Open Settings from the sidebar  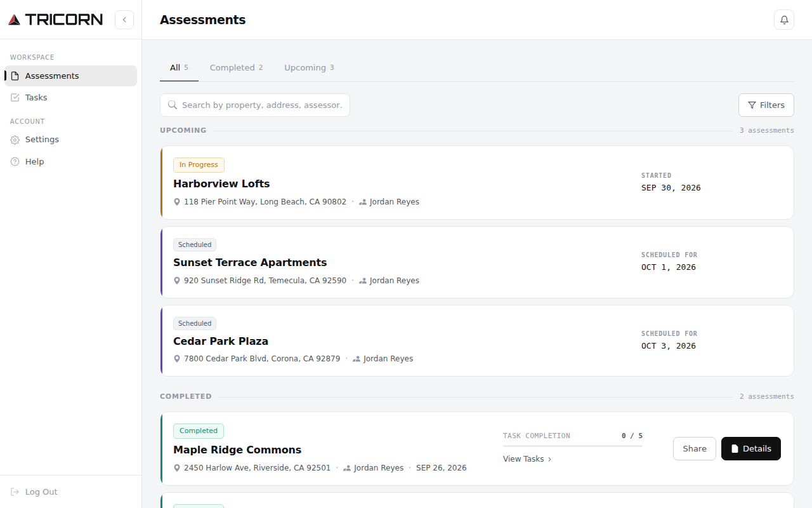coord(70,139)
